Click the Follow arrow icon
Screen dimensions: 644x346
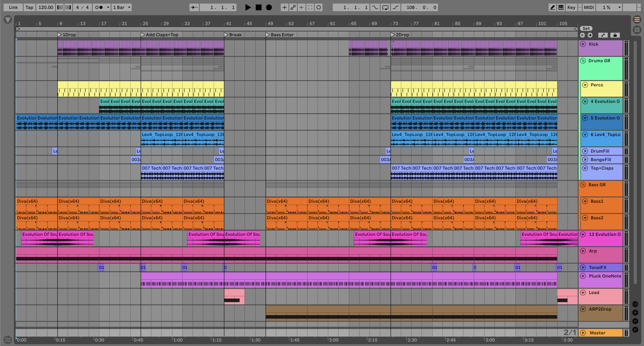pyautogui.click(x=194, y=7)
